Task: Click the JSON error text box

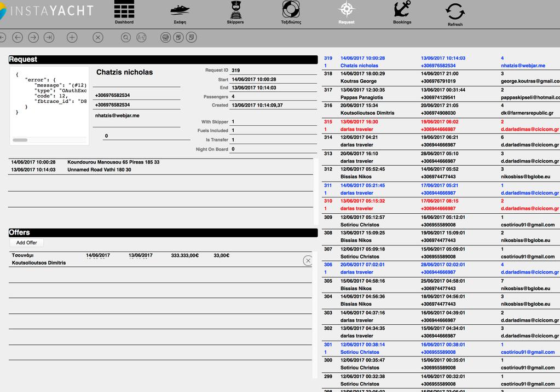Action: (49, 106)
